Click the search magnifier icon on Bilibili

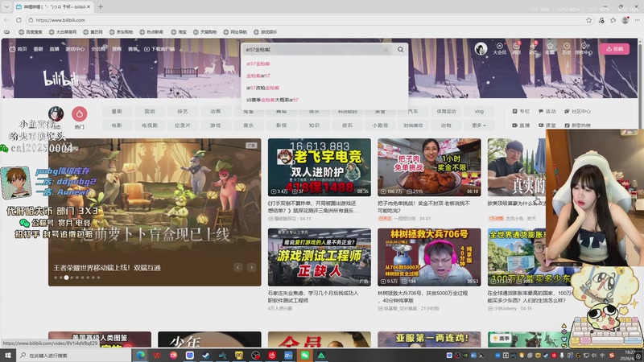coord(400,50)
